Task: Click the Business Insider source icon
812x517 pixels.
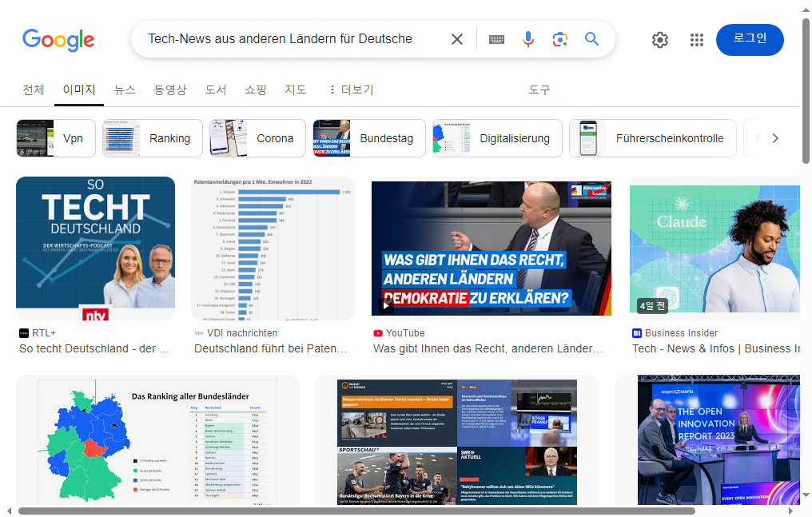Action: click(637, 333)
